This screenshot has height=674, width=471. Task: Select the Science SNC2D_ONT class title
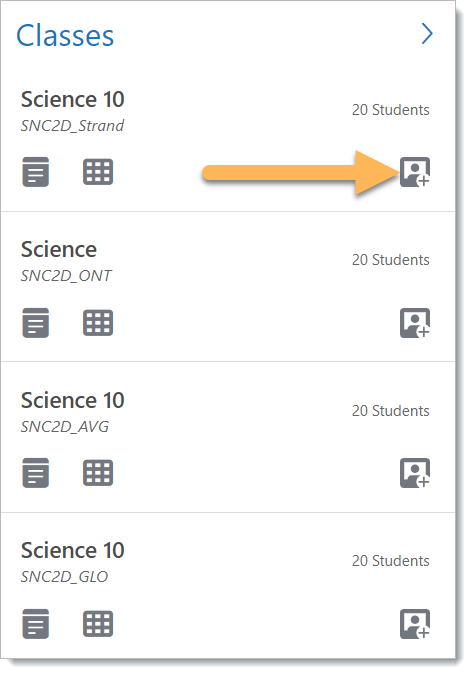[59, 249]
